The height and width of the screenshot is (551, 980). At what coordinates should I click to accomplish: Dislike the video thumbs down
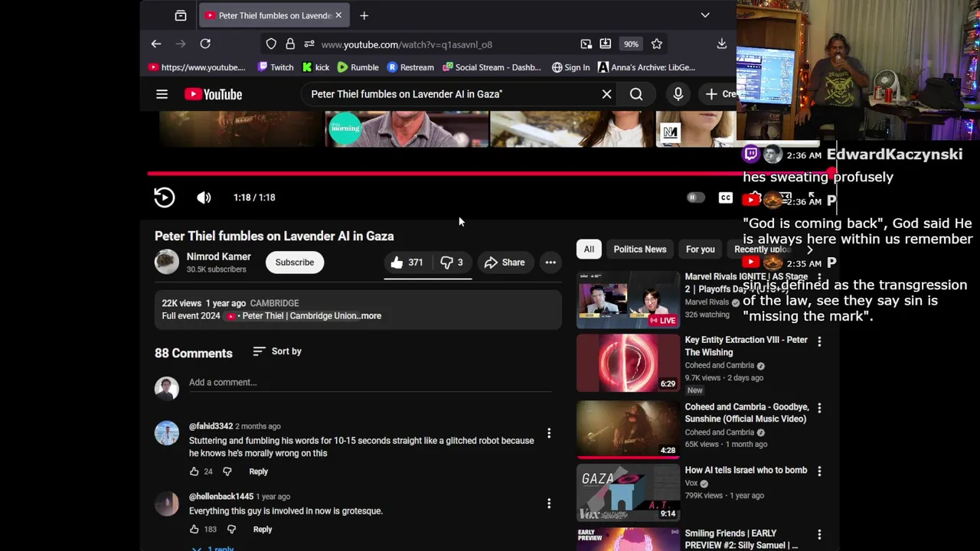click(452, 262)
